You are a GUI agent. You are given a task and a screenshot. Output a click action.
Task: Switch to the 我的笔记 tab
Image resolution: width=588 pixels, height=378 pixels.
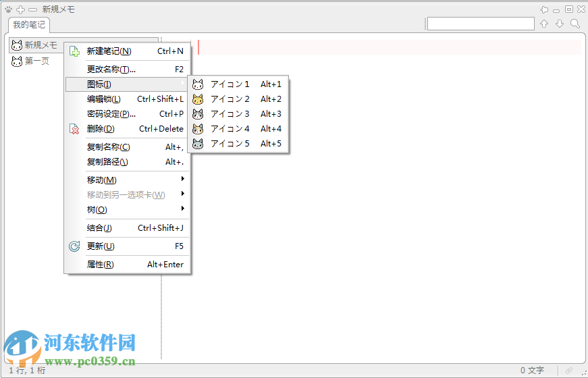click(29, 25)
